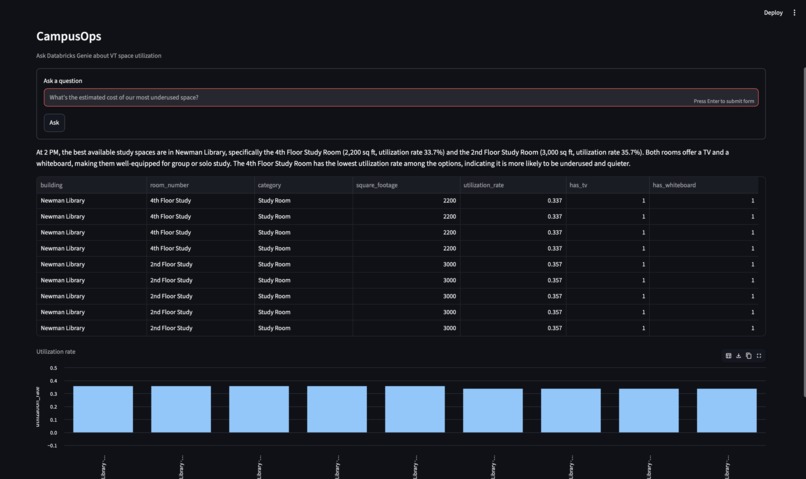The width and height of the screenshot is (806, 479).
Task: Click the category column header
Action: point(303,185)
